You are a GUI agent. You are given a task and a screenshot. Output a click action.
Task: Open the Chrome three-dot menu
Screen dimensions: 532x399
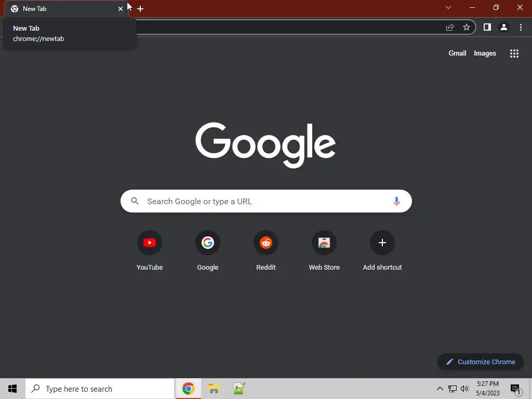coord(521,27)
